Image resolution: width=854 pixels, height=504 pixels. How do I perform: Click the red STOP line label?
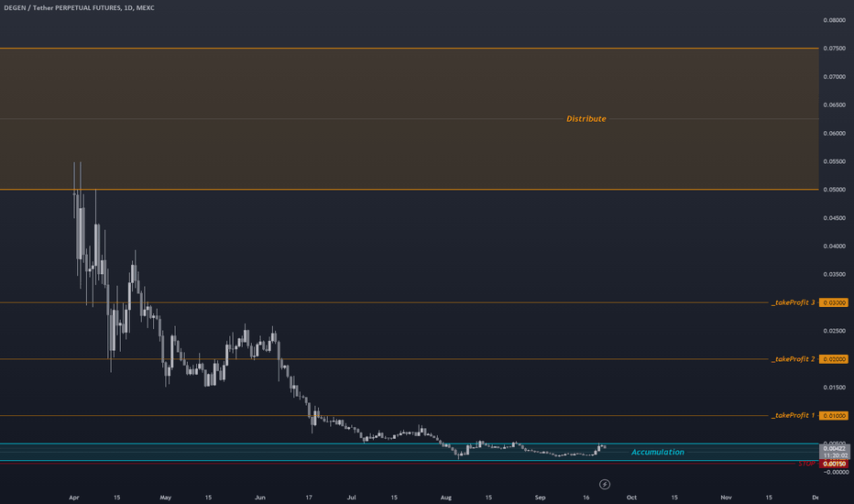click(x=806, y=464)
